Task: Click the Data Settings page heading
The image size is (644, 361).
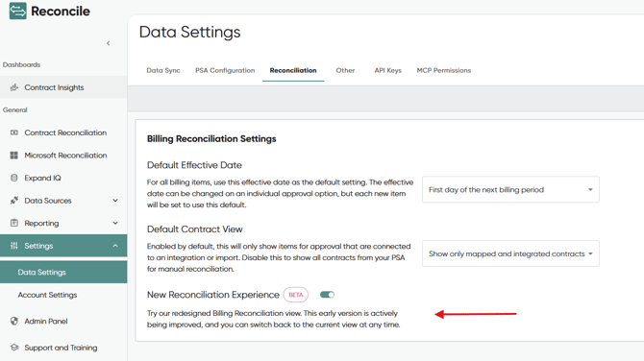Action: pos(189,32)
